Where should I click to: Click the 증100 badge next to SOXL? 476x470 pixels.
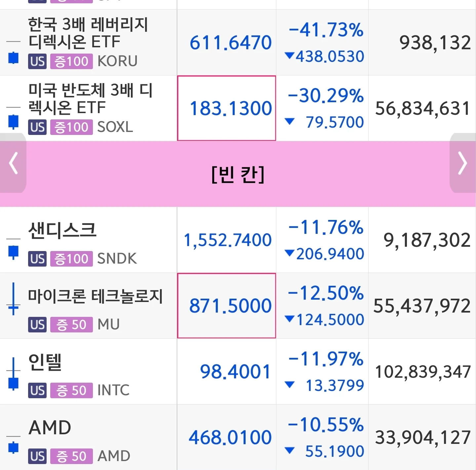(71, 127)
